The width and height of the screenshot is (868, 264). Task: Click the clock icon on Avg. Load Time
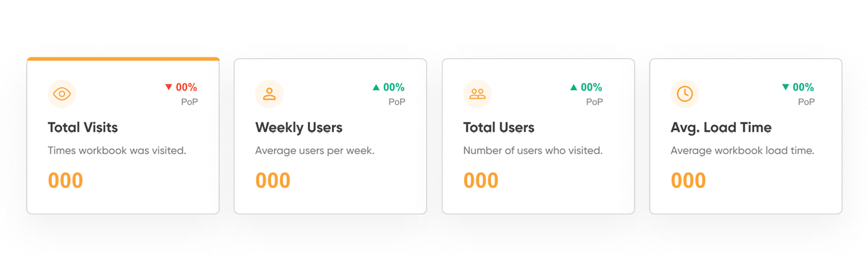coord(685,94)
